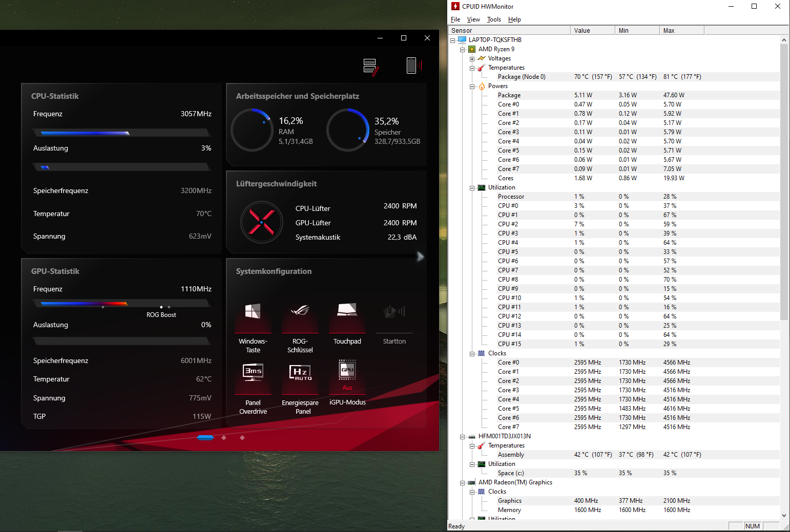Select the third page indicator dot

tap(242, 437)
